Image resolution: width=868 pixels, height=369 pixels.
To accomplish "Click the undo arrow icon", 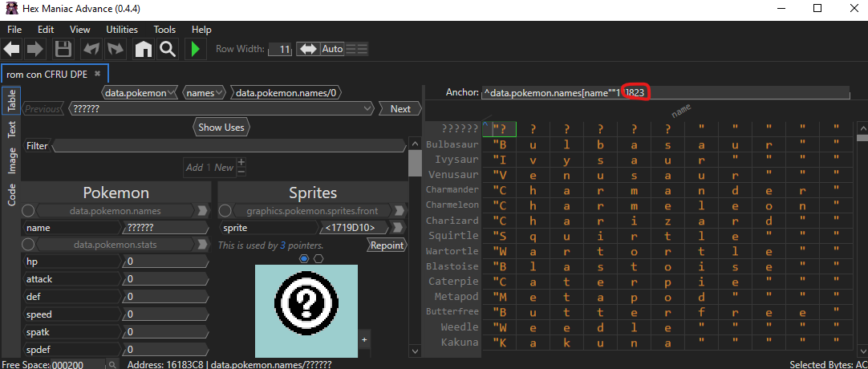I will click(x=91, y=50).
